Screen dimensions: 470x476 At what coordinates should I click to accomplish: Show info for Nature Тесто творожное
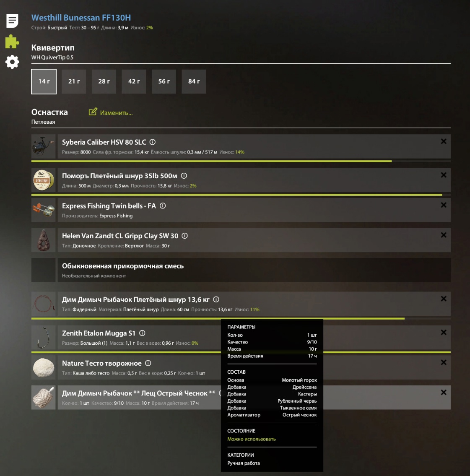[x=148, y=363]
